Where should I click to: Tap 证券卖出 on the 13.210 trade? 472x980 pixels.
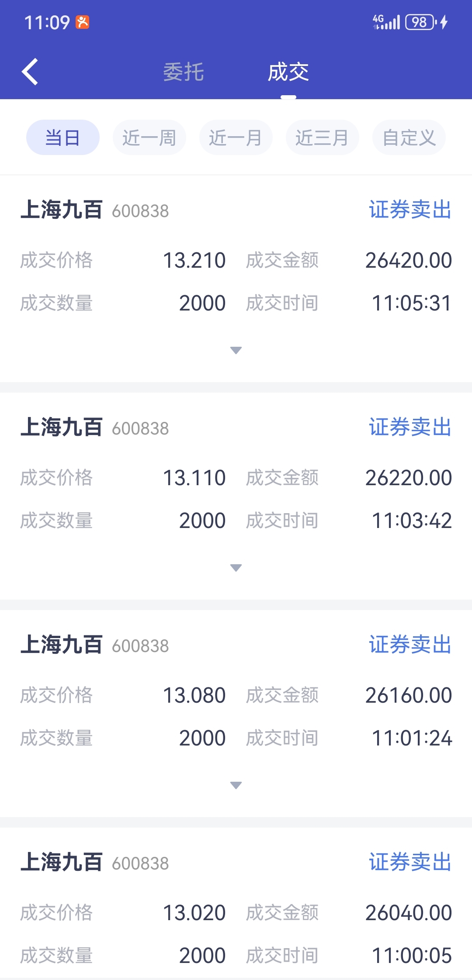[x=410, y=210]
